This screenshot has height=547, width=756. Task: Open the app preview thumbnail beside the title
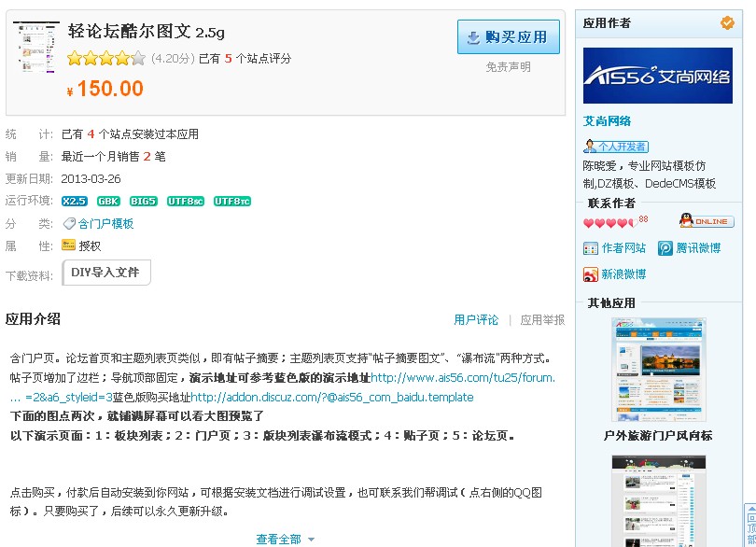tap(36, 47)
